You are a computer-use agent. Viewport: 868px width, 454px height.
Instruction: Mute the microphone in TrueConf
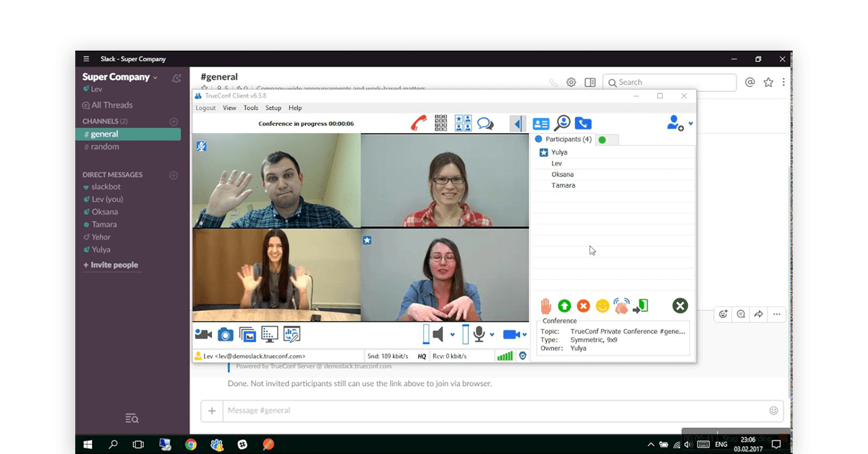pyautogui.click(x=479, y=334)
